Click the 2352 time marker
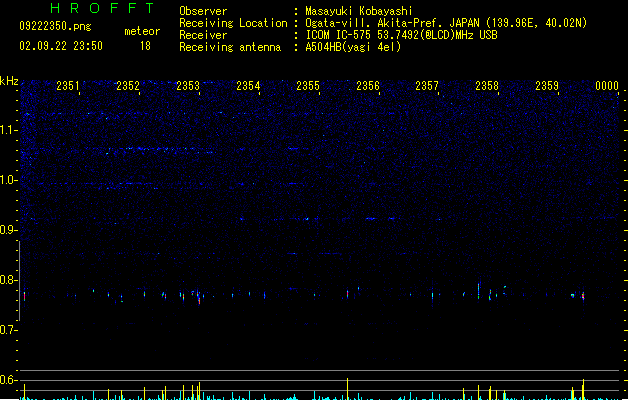 tap(128, 86)
